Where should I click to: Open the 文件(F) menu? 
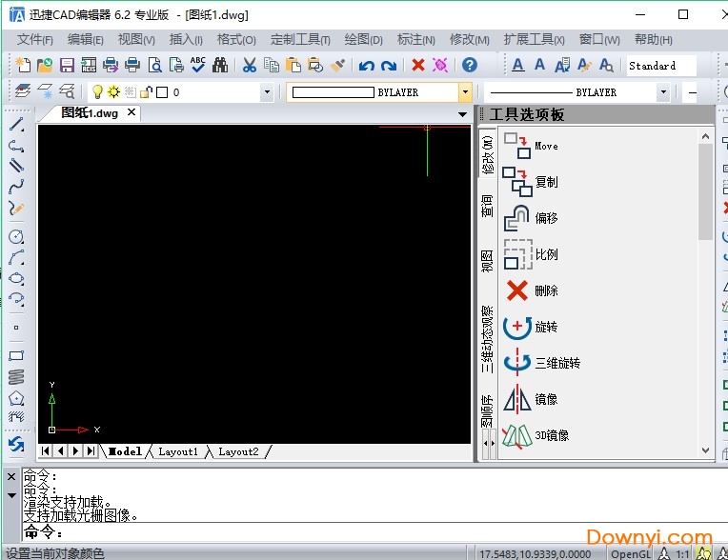click(x=35, y=40)
